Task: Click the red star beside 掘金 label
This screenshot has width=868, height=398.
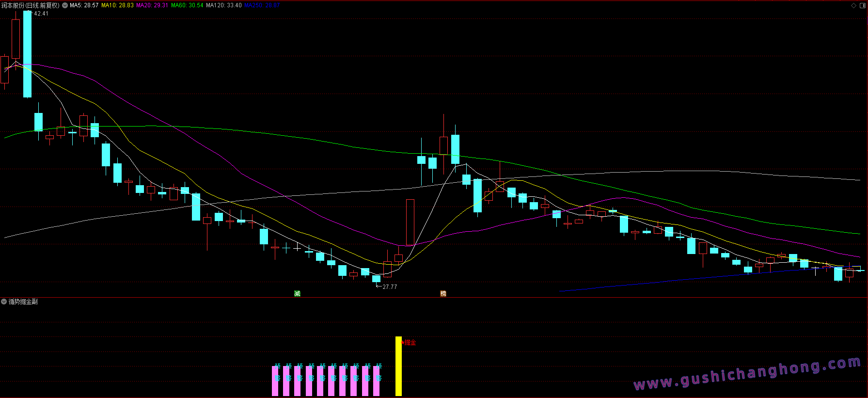Action: click(x=402, y=342)
